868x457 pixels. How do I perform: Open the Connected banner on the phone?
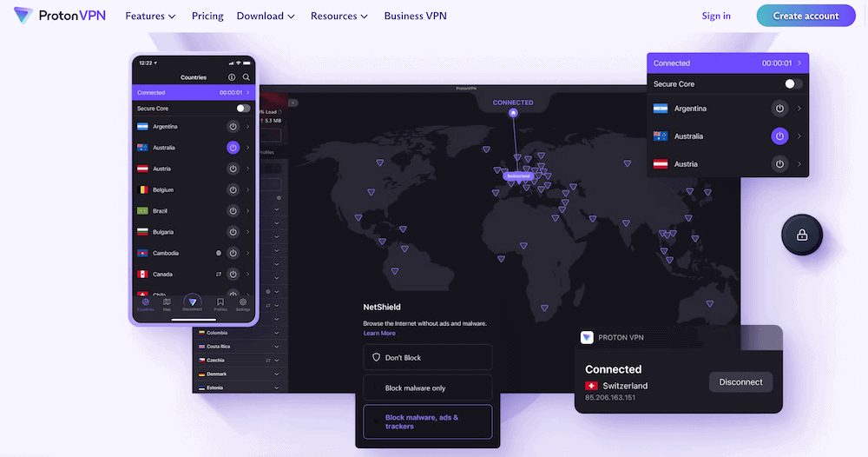tap(194, 92)
